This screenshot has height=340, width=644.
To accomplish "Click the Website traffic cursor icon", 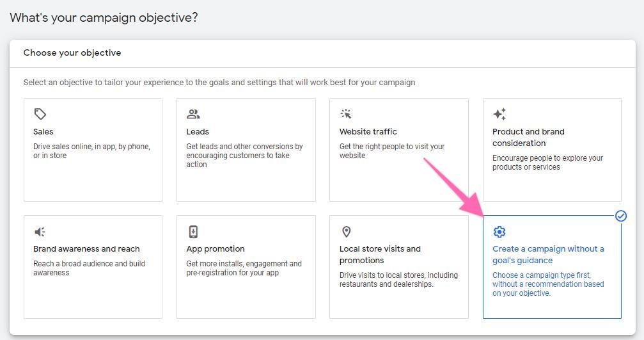I will (346, 114).
